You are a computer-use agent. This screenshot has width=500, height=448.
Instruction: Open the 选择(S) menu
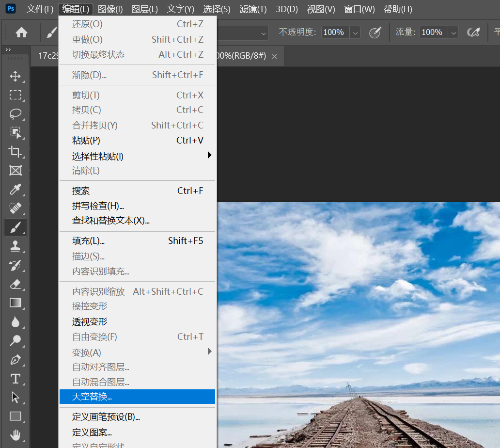pyautogui.click(x=217, y=9)
